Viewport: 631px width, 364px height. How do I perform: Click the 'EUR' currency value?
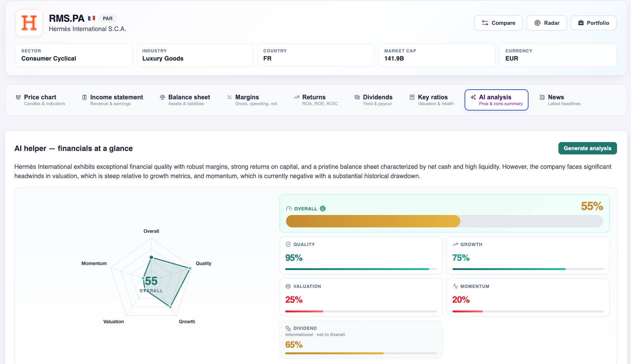(x=511, y=59)
